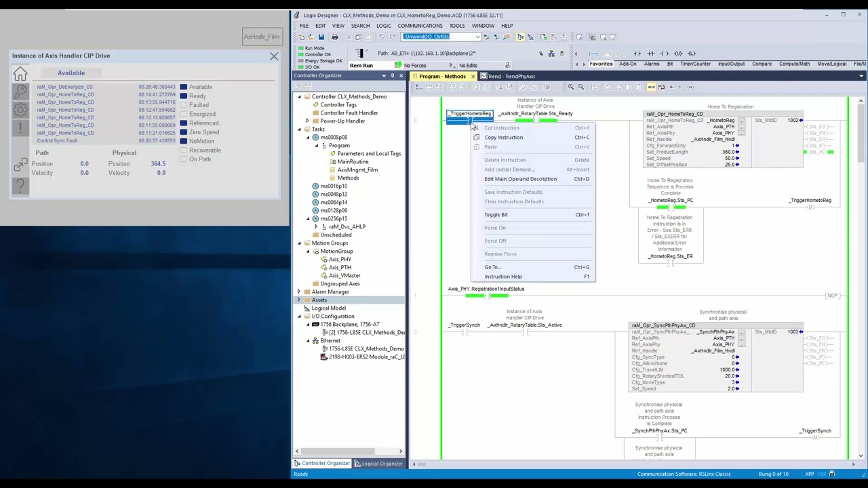Open the gear settings tab in faceplate
The image size is (868, 488).
(20, 110)
